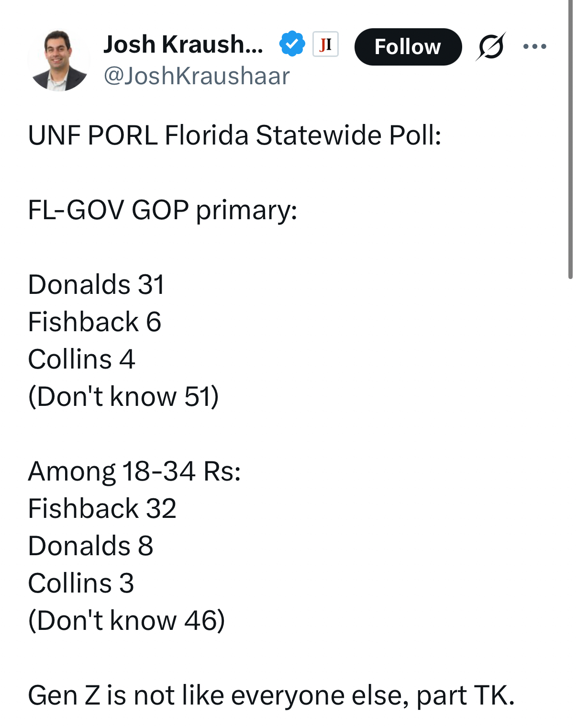Open Josh Kraushaar's profile photo

58,61
